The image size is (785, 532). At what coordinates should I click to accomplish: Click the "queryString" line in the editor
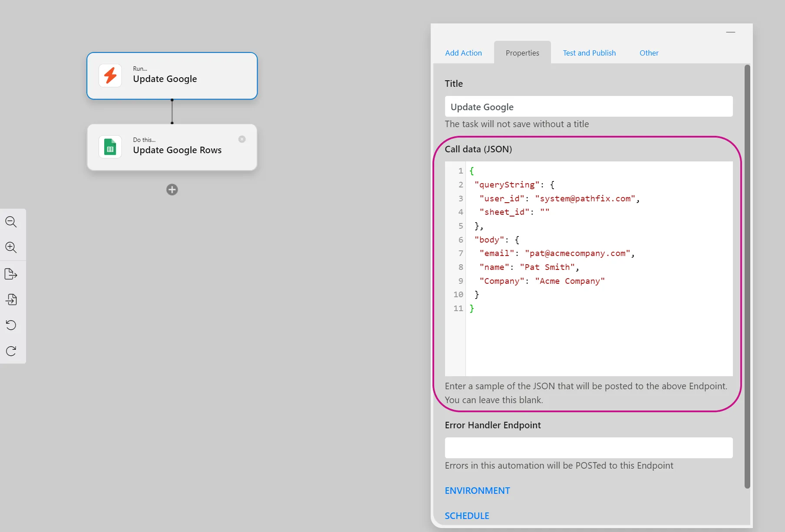pos(515,184)
